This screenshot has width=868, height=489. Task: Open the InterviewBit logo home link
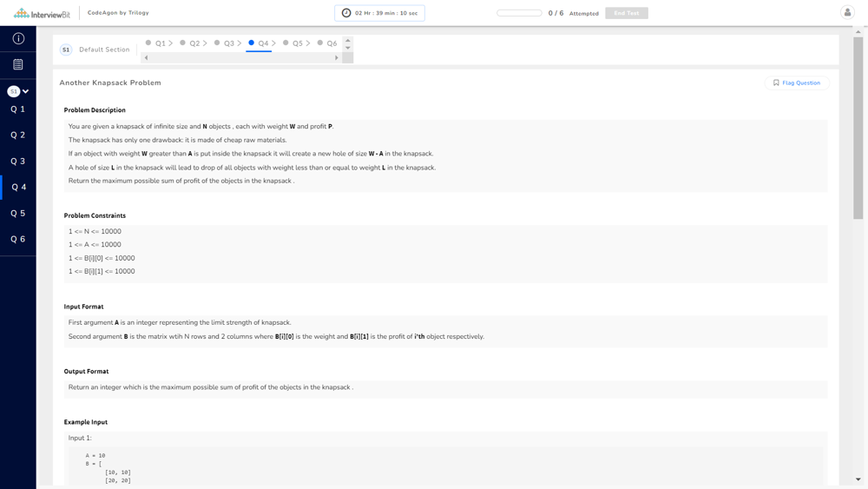[42, 13]
